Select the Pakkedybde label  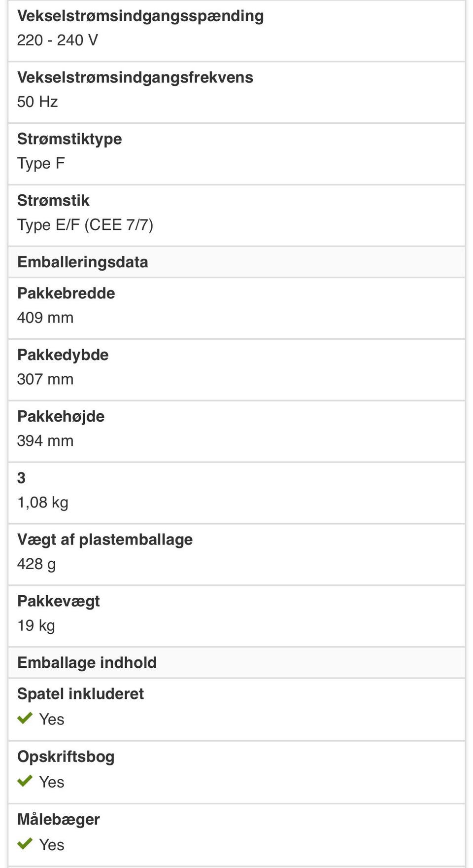pos(63,355)
